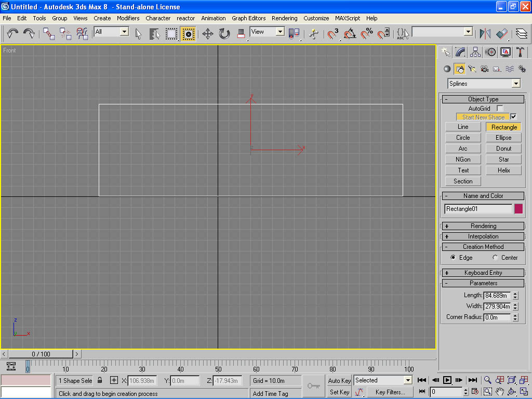Screen dimensions: 532x399
Task: Expand the Interpolation rollout
Action: coord(483,236)
